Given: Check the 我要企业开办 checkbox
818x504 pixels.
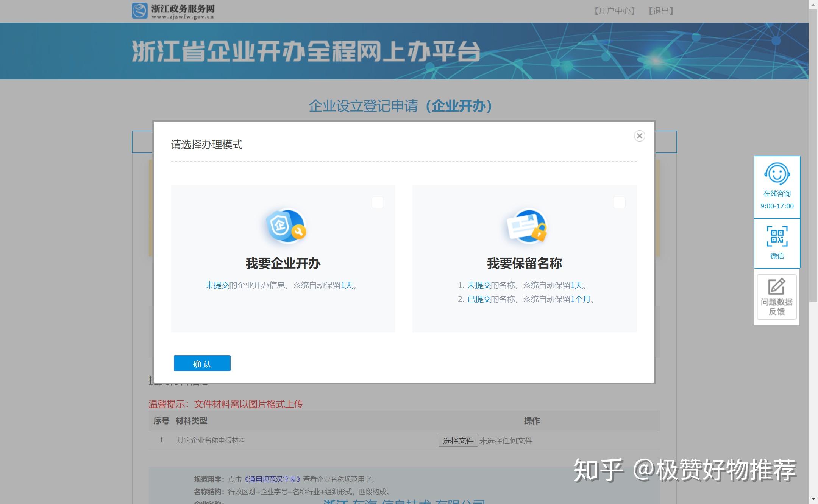Looking at the screenshot, I should 378,202.
